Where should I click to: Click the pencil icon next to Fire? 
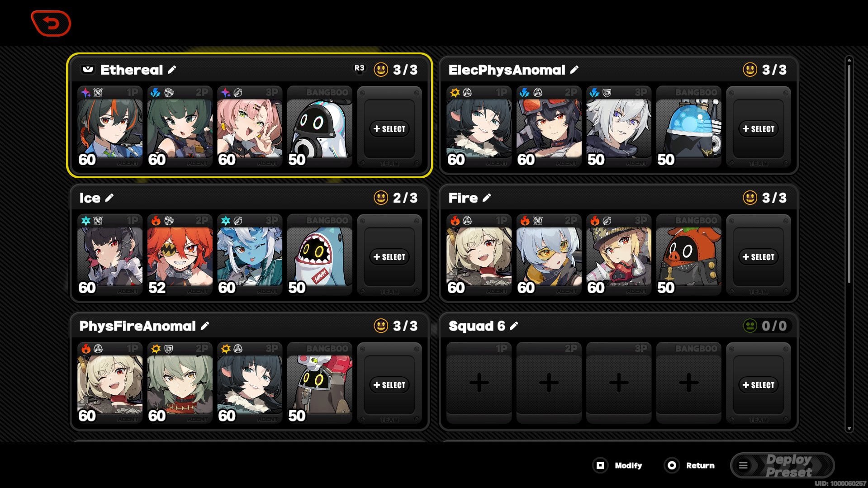[x=487, y=198]
